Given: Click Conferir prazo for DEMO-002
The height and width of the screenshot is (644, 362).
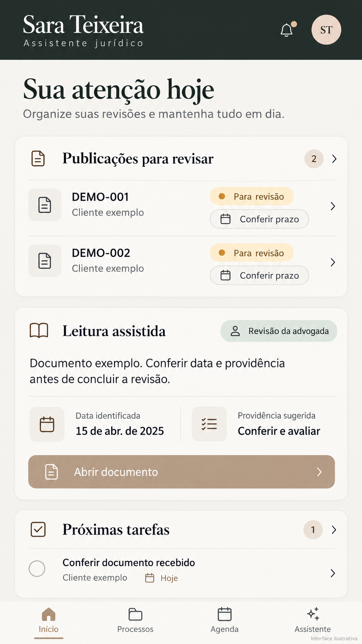Looking at the screenshot, I should (259, 275).
